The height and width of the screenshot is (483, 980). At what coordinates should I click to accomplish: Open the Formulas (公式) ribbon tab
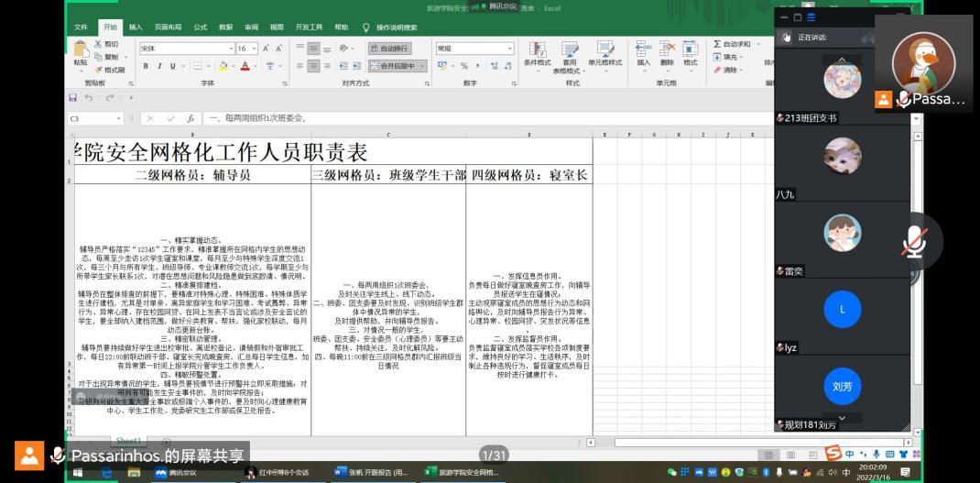(200, 27)
